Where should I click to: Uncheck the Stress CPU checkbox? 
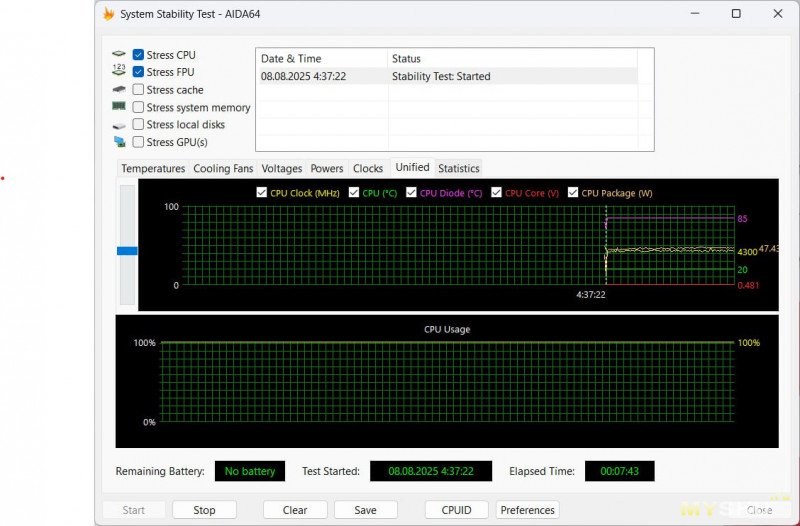pos(139,55)
